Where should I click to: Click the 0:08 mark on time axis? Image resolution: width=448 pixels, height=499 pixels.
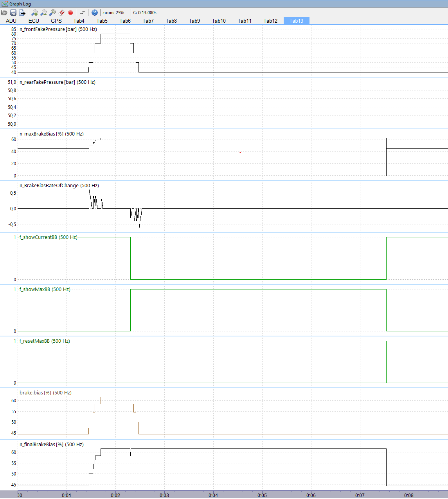pyautogui.click(x=409, y=495)
